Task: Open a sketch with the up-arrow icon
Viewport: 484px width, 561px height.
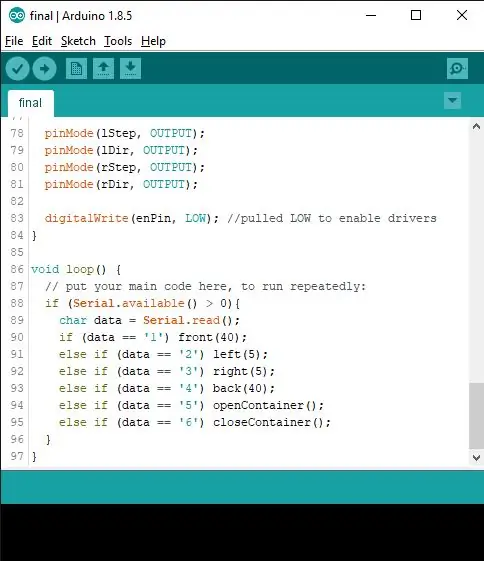Action: coord(103,68)
